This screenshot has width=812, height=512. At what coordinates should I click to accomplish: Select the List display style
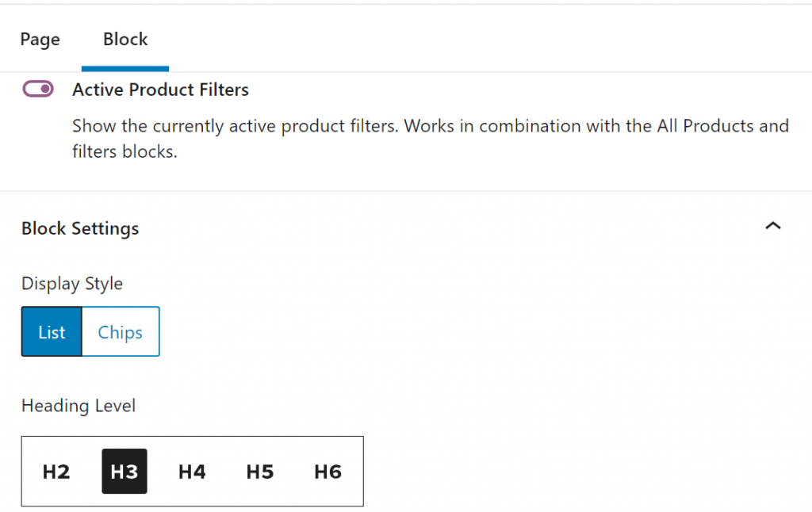[51, 331]
